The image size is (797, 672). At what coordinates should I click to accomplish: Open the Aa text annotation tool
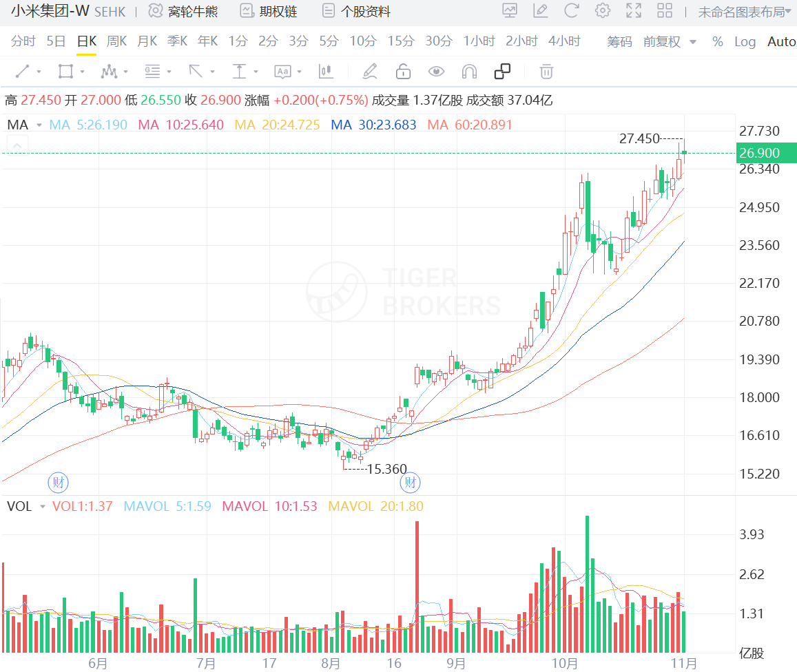(282, 71)
